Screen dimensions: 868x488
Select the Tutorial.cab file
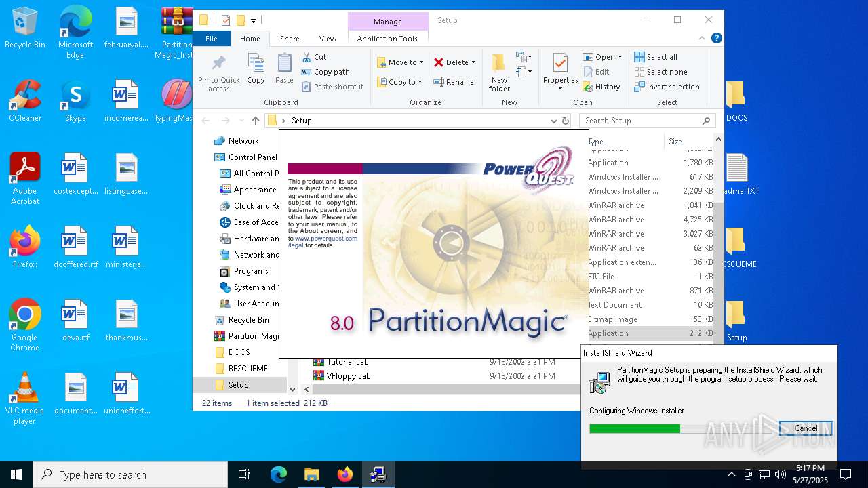(348, 362)
